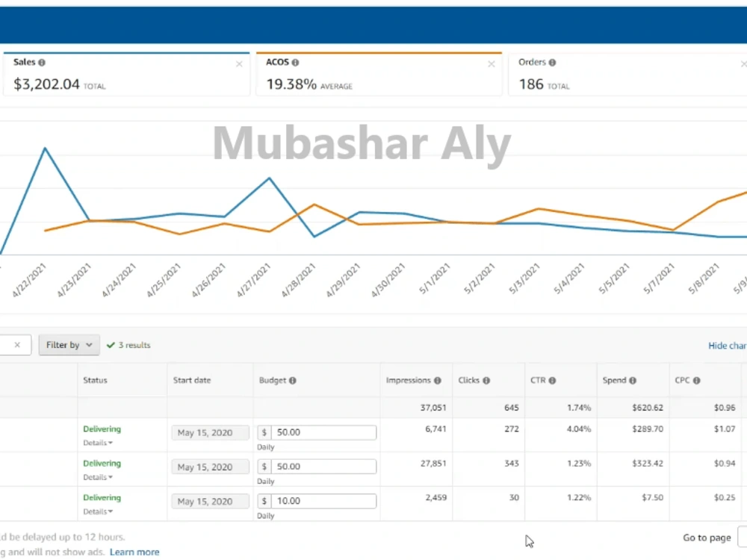This screenshot has width=747, height=560.
Task: Click the 19.38% average ACOS value
Action: [291, 84]
